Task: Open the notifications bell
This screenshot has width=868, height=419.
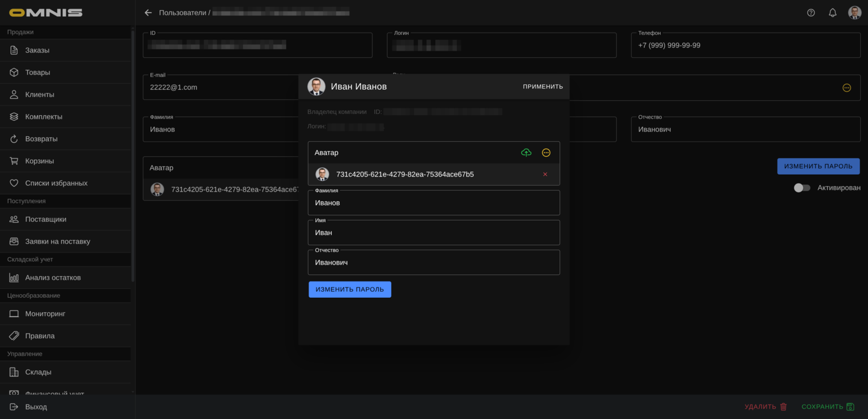Action: pos(832,13)
